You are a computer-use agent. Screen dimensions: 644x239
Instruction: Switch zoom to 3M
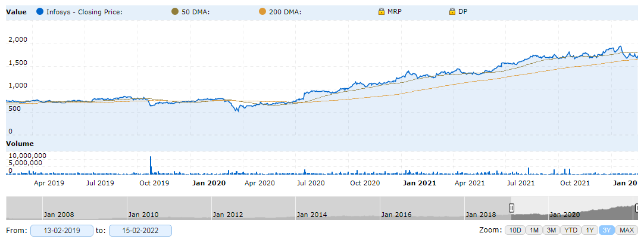(x=552, y=230)
